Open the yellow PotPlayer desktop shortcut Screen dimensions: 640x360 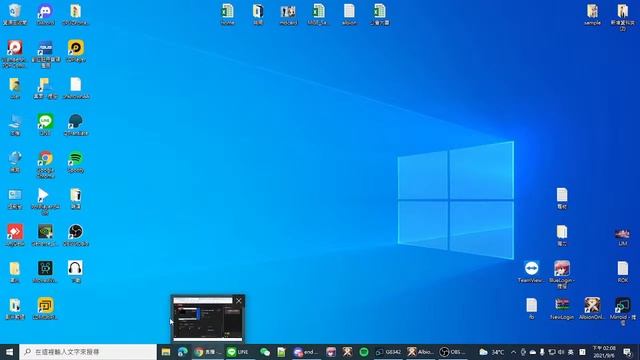[76, 51]
